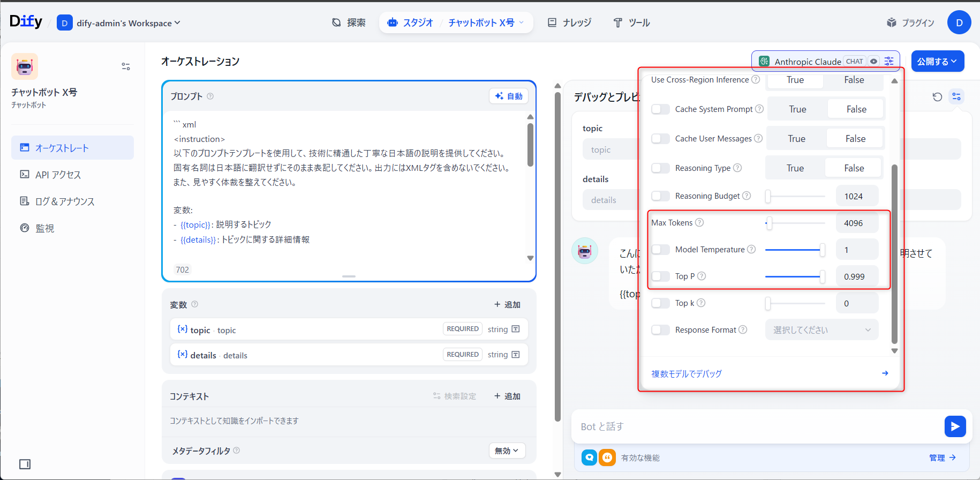
Task: Click the Model Temperature slider handle
Action: click(x=822, y=250)
